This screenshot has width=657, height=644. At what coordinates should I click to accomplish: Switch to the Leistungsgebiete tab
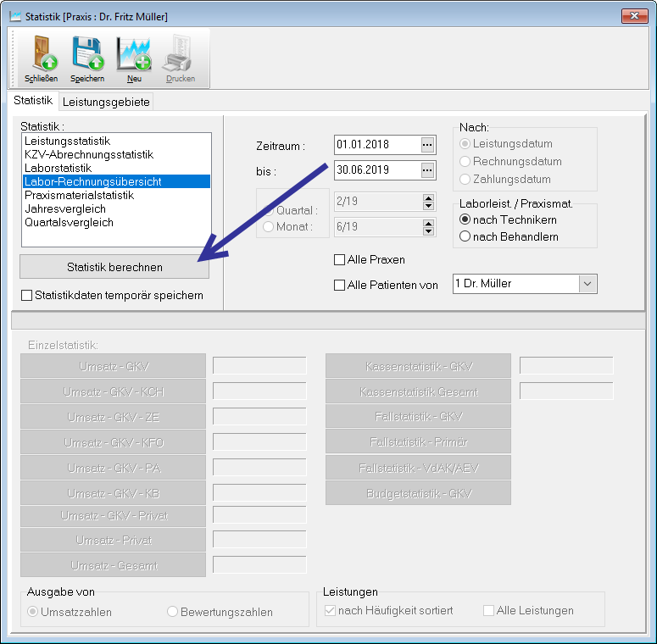click(x=106, y=102)
